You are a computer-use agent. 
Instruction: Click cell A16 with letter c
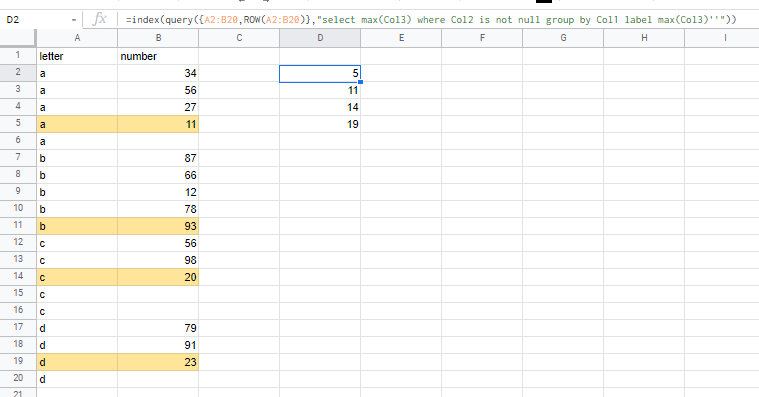[x=77, y=311]
